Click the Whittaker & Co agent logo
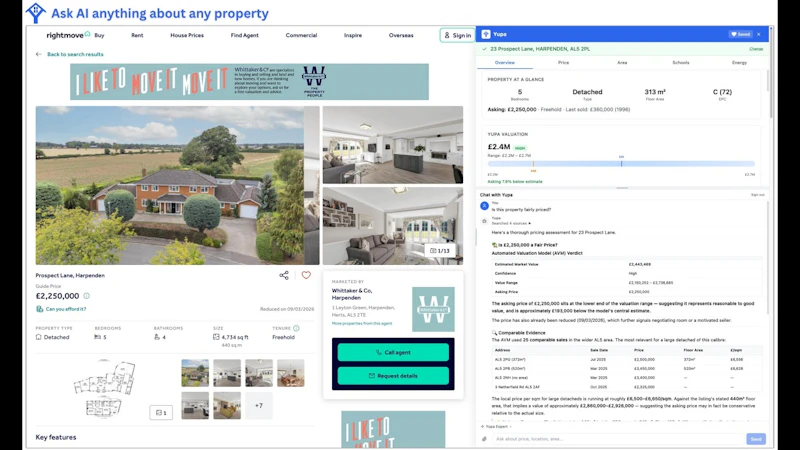The height and width of the screenshot is (450, 800). tap(433, 309)
